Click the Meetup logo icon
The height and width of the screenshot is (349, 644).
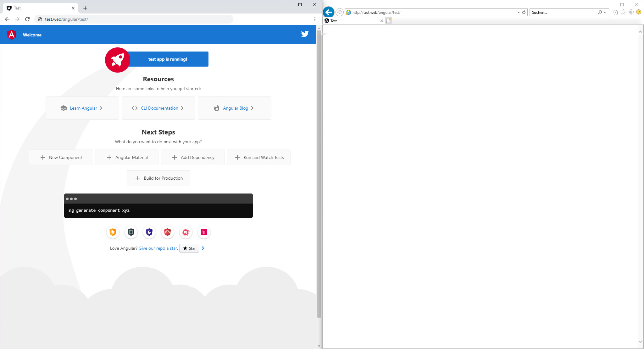tap(186, 232)
